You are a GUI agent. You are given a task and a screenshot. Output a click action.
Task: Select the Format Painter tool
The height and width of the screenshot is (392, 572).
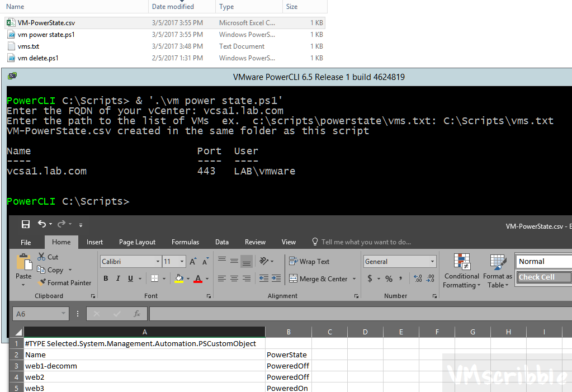point(64,282)
